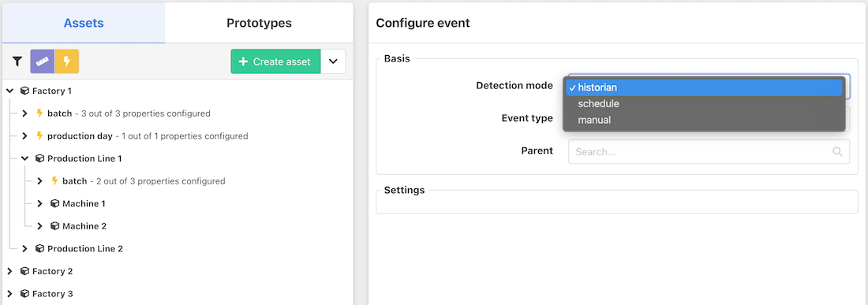Toggle the yellow events lightning filter
Viewport: 868px width, 305px height.
click(67, 61)
